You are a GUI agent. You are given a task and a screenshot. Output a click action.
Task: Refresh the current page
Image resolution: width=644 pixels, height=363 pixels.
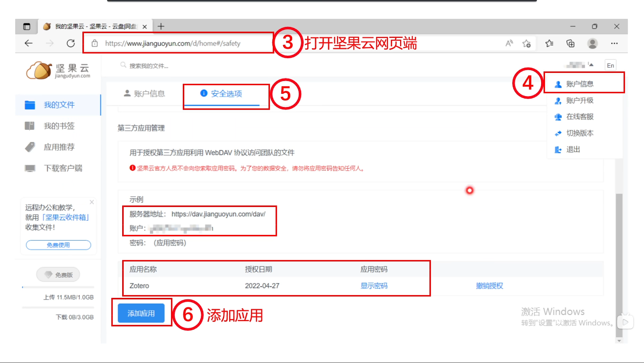point(71,43)
